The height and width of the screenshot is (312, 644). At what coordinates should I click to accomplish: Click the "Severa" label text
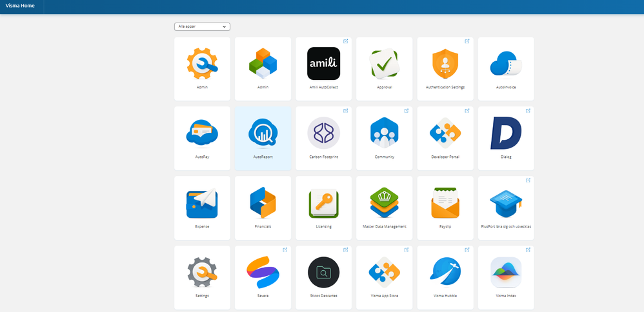click(263, 296)
